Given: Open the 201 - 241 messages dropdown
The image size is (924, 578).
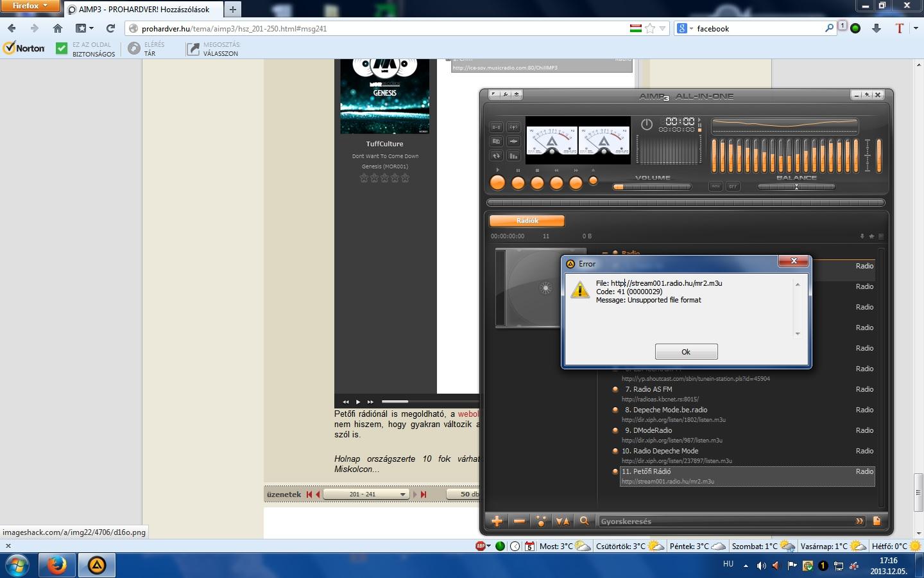Looking at the screenshot, I should pyautogui.click(x=366, y=494).
